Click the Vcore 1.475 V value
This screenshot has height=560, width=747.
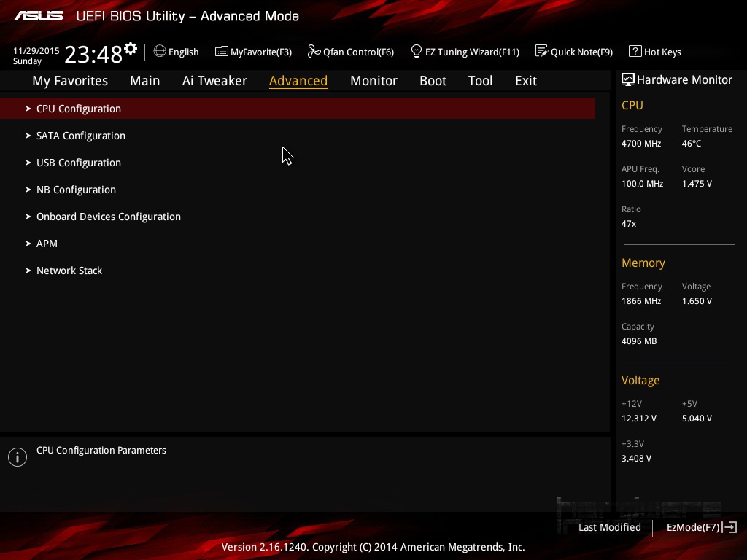(x=697, y=183)
